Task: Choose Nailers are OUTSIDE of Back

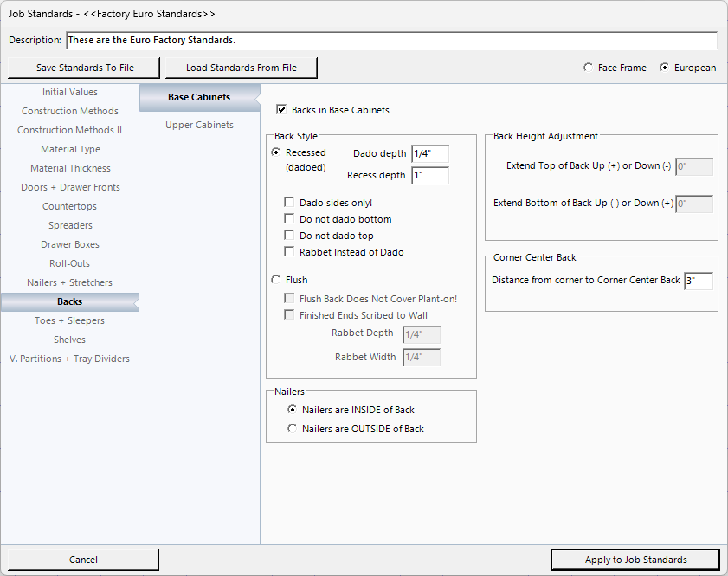Action: coord(292,429)
